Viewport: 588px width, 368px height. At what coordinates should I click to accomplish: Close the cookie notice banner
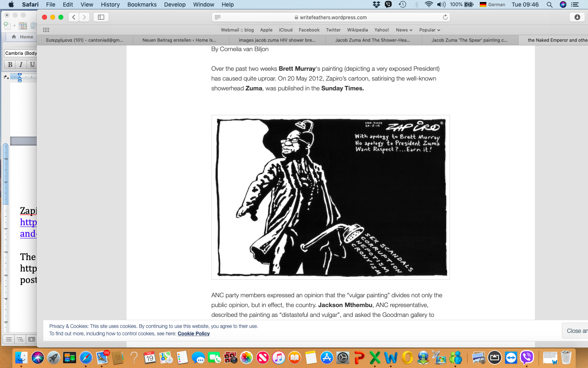[x=576, y=331]
